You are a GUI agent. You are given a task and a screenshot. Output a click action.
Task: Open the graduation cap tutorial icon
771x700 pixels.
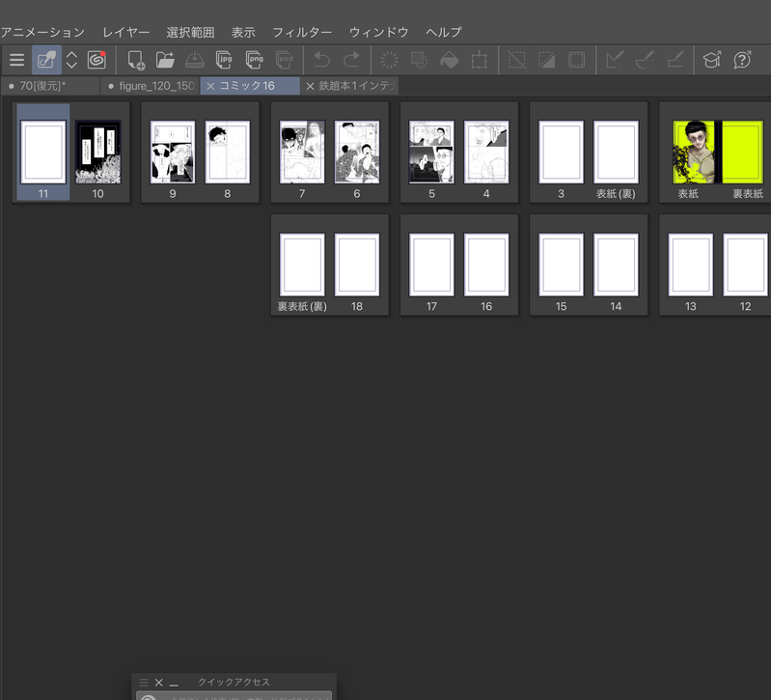tap(712, 60)
